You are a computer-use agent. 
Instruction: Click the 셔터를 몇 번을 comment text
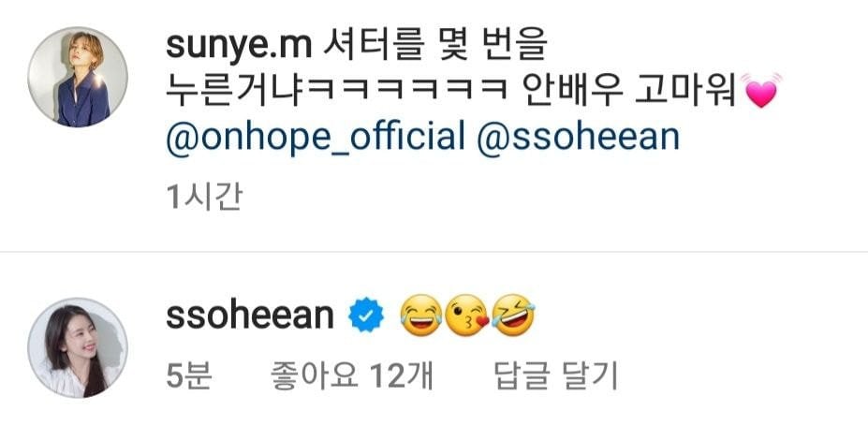tap(434, 47)
